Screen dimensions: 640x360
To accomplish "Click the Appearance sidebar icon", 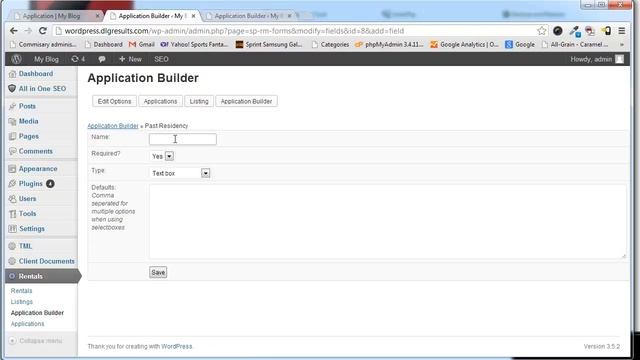I will (x=12, y=169).
